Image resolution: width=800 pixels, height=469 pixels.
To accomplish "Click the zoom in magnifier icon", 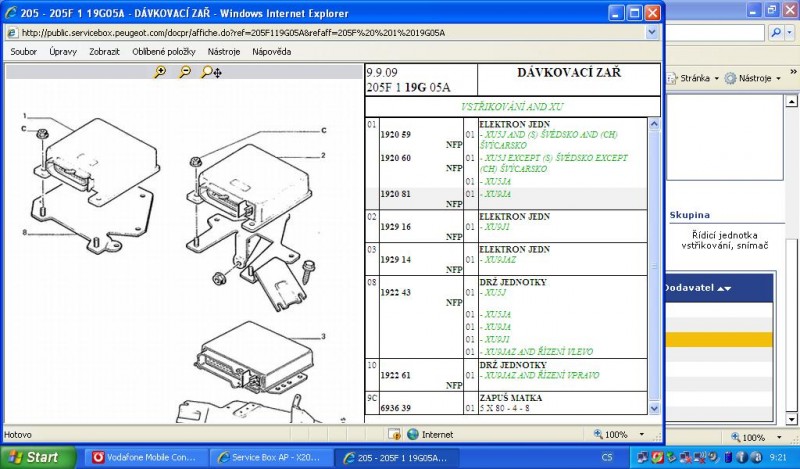I will 160,72.
